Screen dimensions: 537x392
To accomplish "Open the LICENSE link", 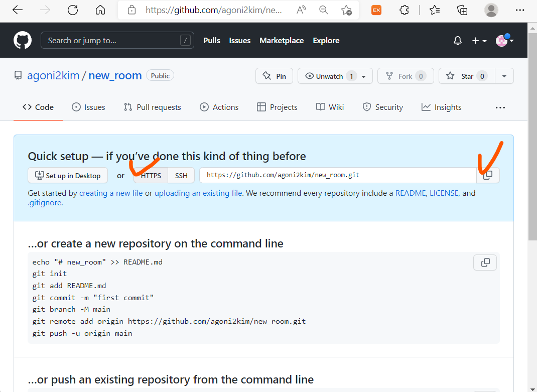I will pyautogui.click(x=444, y=193).
